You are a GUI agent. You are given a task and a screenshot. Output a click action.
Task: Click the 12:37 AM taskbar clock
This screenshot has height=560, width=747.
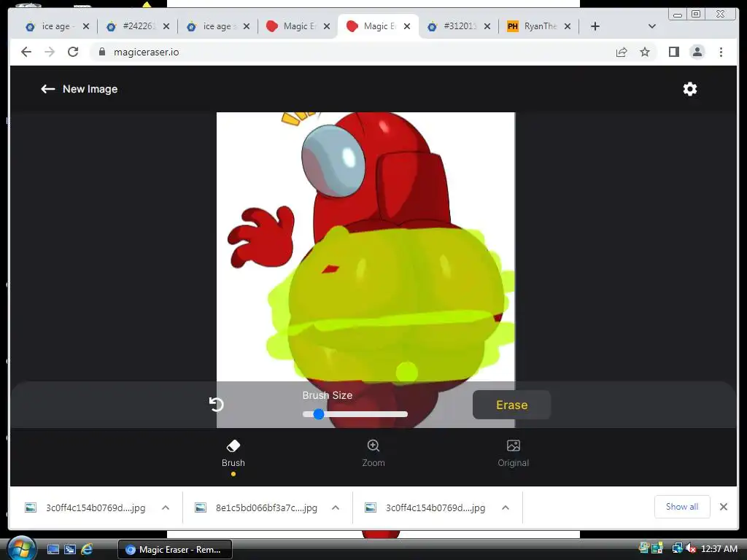coord(719,548)
